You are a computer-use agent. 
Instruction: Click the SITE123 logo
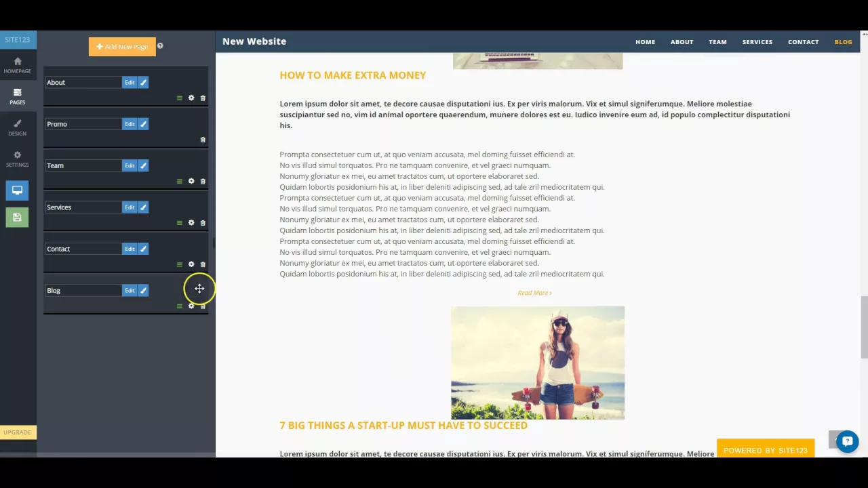[18, 39]
